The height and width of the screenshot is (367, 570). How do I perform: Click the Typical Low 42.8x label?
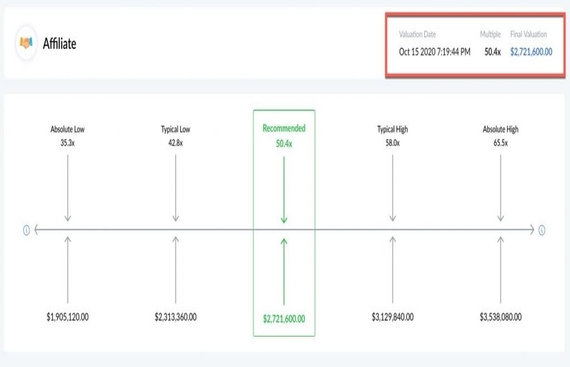[176, 136]
